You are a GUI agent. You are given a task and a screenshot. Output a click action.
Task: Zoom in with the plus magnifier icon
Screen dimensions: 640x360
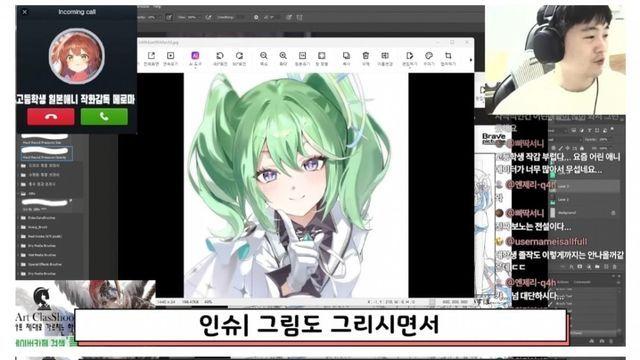pyautogui.click(x=283, y=58)
